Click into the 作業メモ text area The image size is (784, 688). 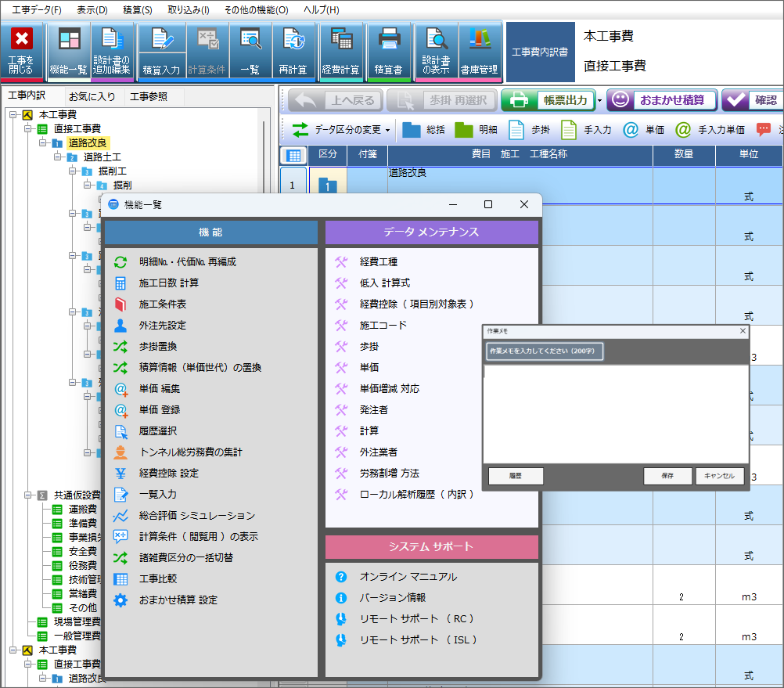(615, 413)
